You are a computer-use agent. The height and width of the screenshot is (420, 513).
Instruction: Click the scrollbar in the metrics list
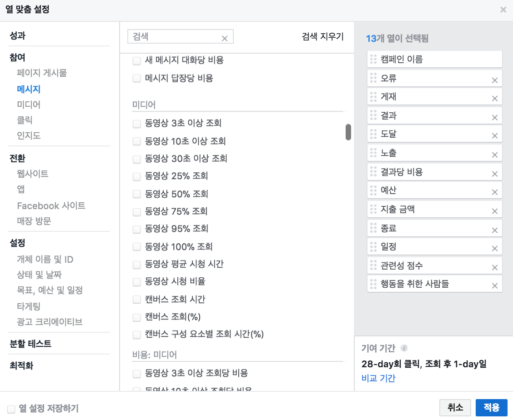tap(348, 132)
